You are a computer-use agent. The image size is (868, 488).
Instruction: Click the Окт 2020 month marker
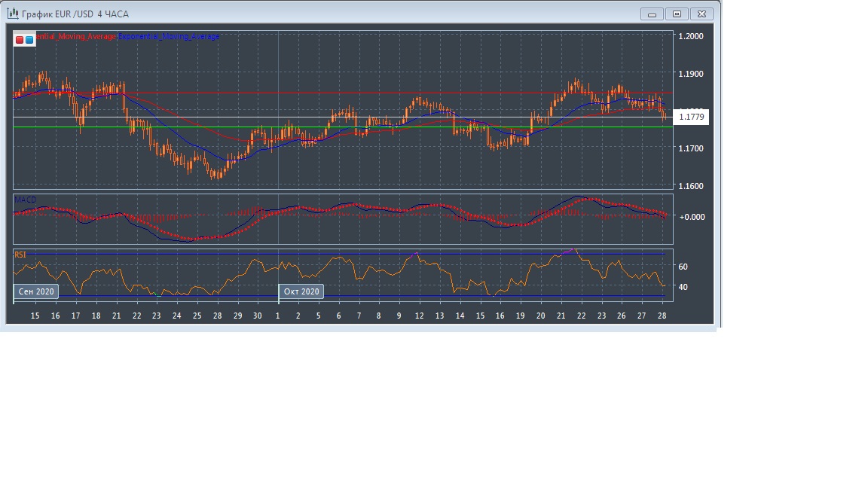coord(301,291)
